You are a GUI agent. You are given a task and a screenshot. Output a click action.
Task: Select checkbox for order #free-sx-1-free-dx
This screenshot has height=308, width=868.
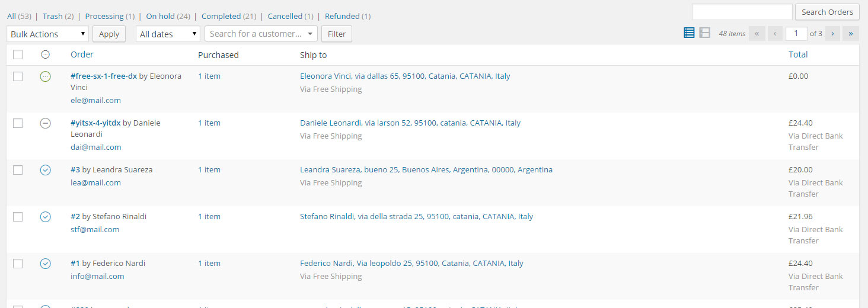click(x=18, y=76)
